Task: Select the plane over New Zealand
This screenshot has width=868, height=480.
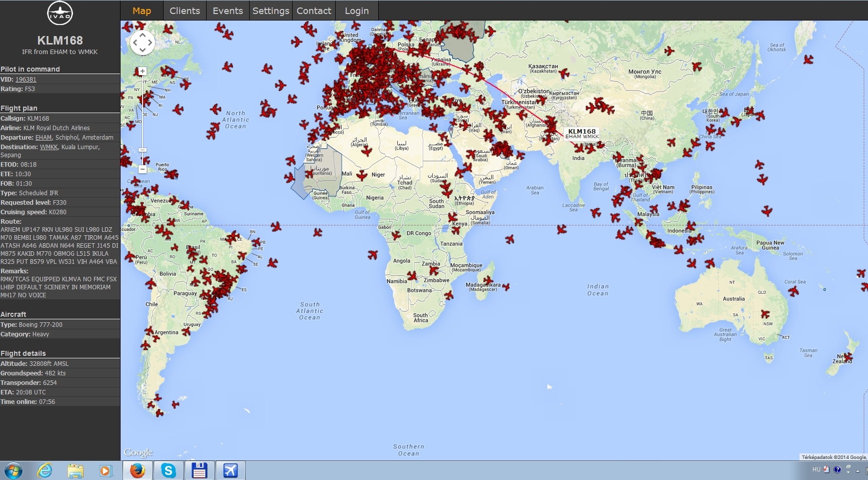Action: [x=848, y=356]
